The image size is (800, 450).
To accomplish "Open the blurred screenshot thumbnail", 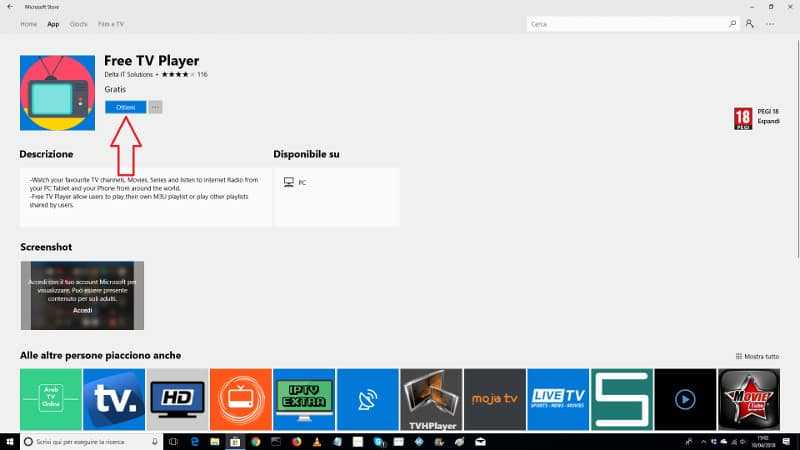I will point(82,295).
